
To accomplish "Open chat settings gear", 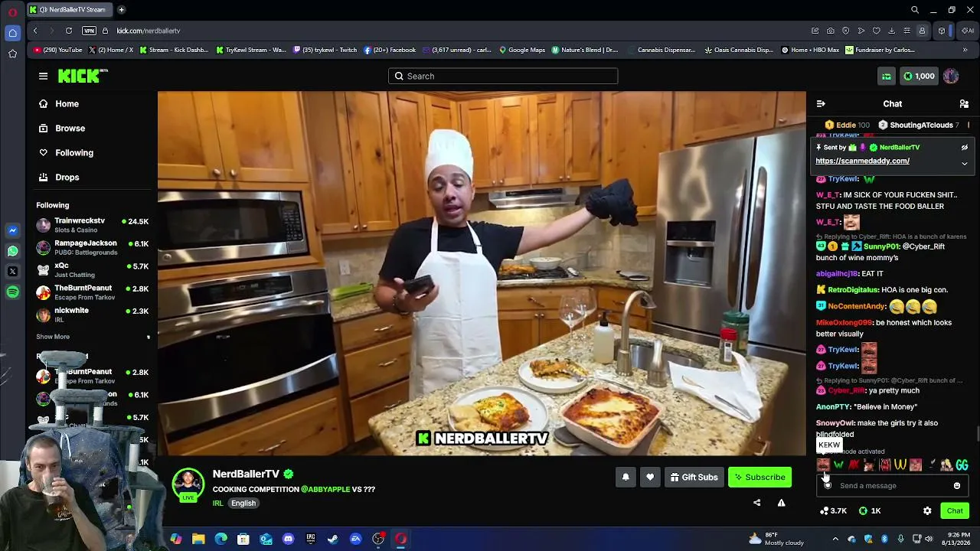I will 927,510.
